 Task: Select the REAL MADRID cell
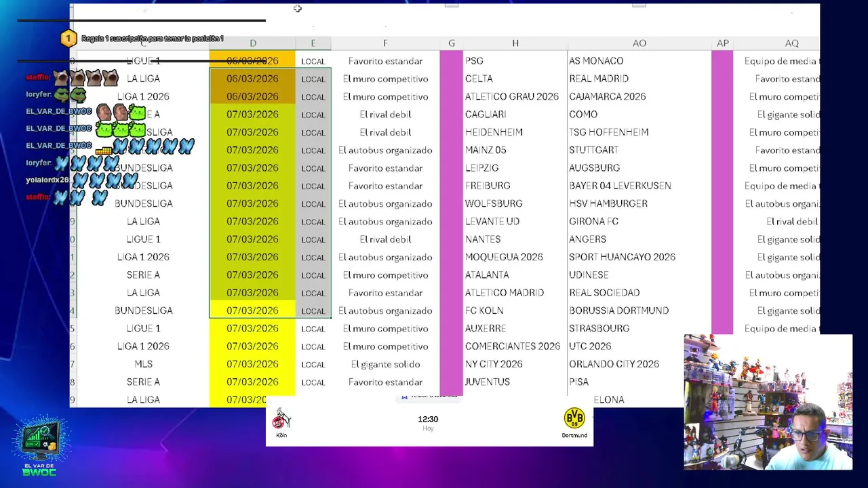click(639, 79)
